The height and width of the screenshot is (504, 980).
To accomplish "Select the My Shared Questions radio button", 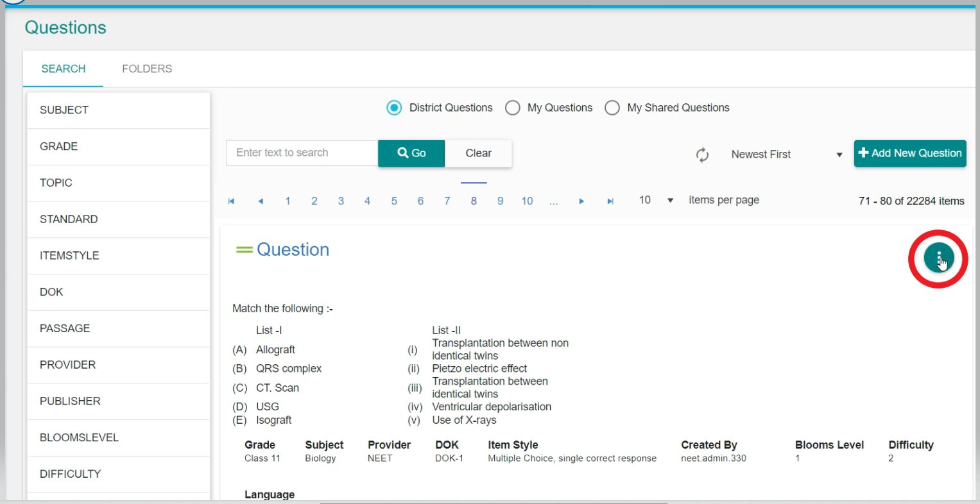I will (x=612, y=108).
